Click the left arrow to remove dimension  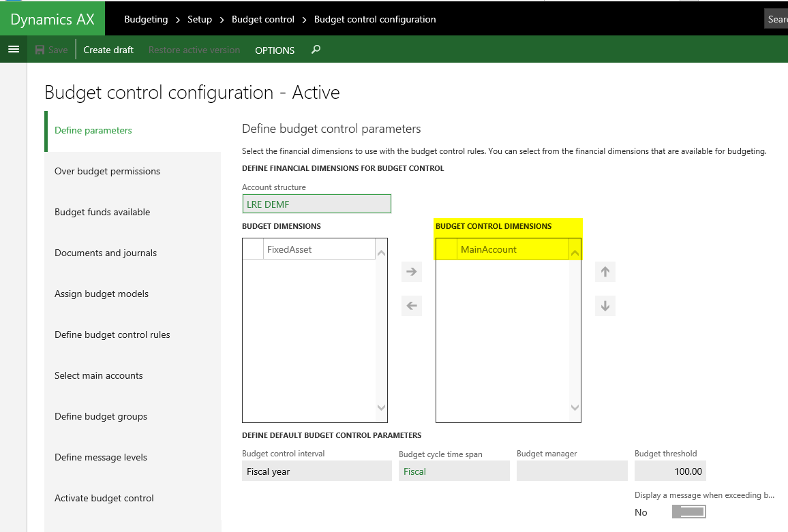point(411,306)
